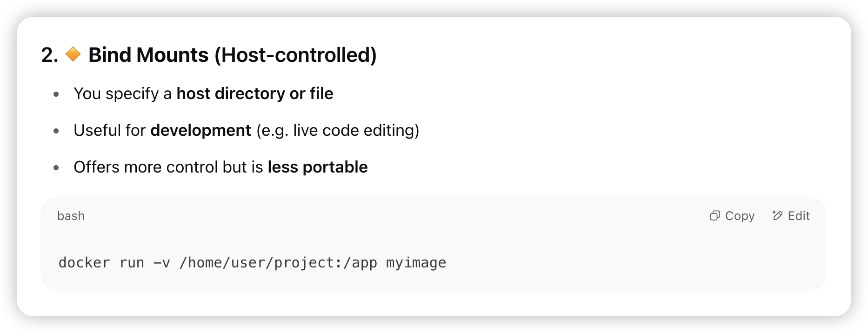Click the bold word 'development'
Image resolution: width=868 pixels, height=333 pixels.
click(x=201, y=130)
